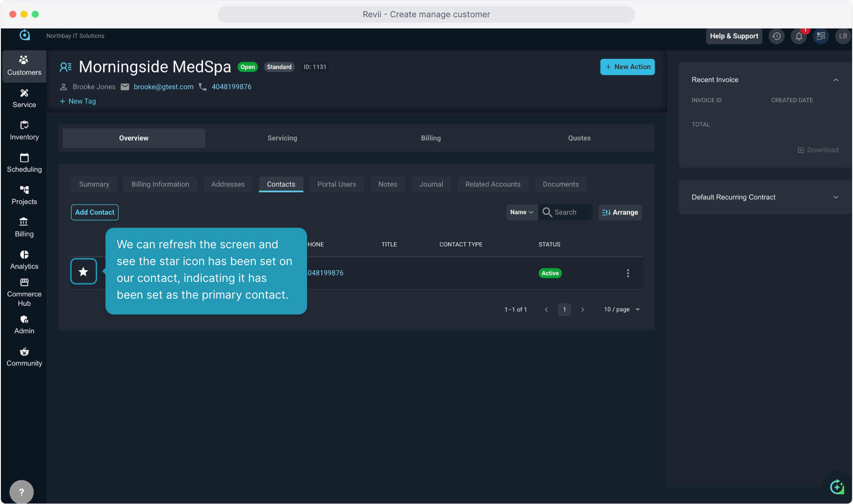
Task: Open the AI assistant sparkle icon
Action: [837, 487]
